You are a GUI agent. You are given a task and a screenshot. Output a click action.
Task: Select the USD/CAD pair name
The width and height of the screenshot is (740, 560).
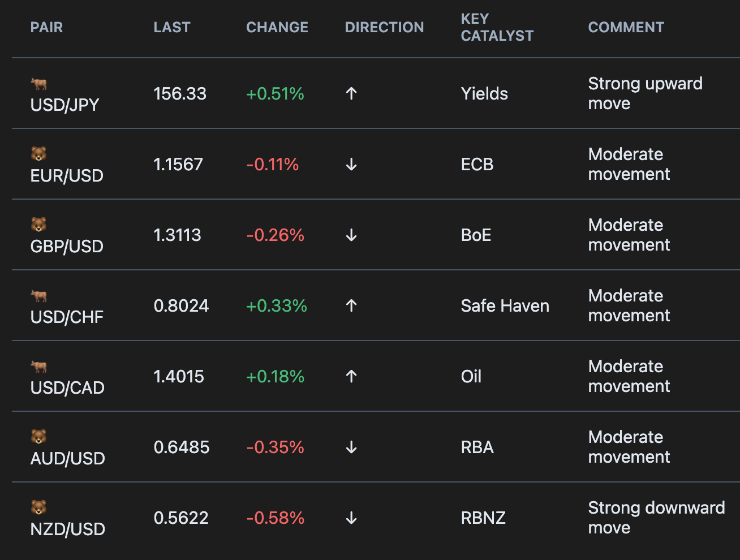(67, 388)
